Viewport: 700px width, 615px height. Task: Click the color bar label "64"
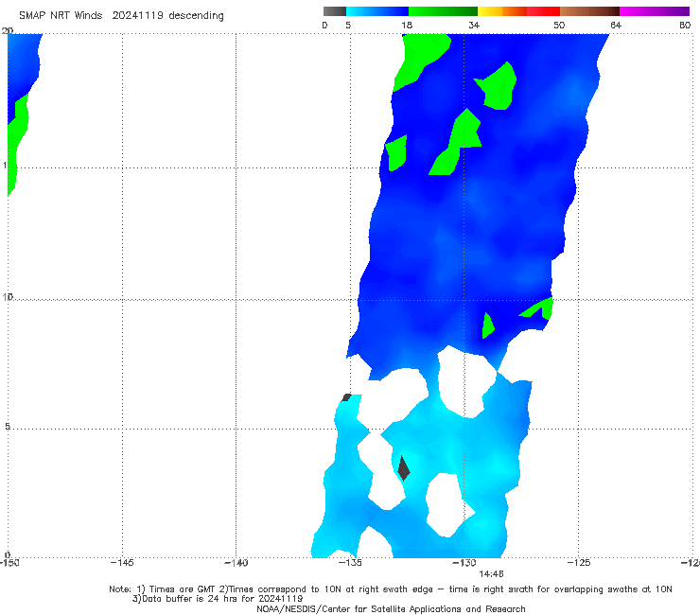(616, 26)
